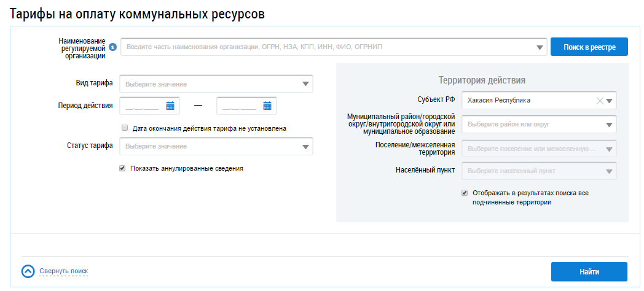Viewport: 644px width, 291px height.
Task: Enable 'Дата окончания действия тарифа не установлена' checkbox
Action: tap(124, 128)
